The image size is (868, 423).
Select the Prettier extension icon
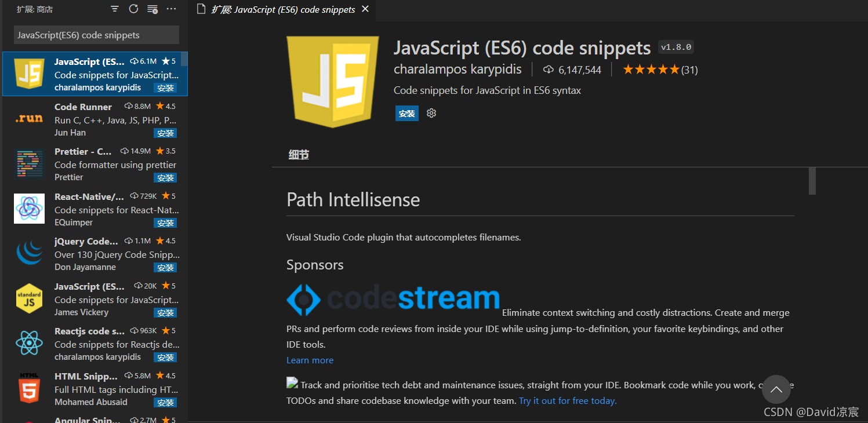pyautogui.click(x=29, y=164)
